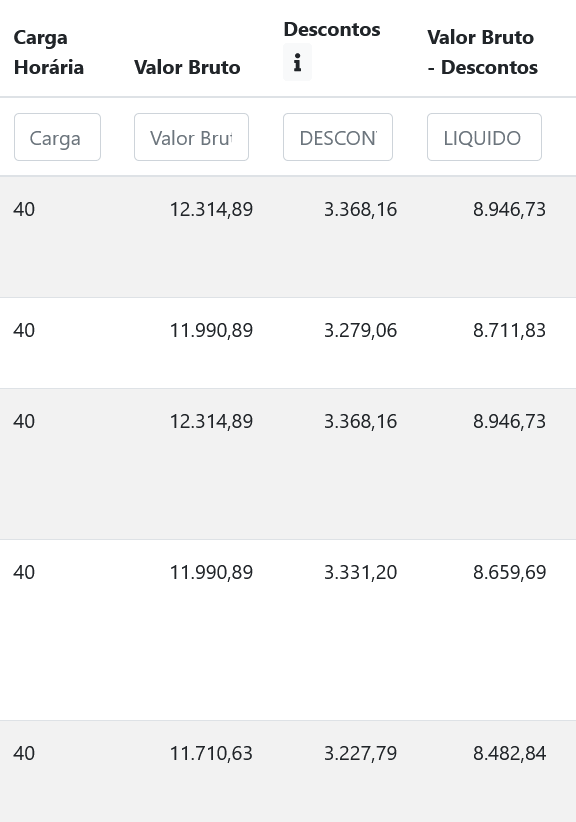This screenshot has width=576, height=822.
Task: Click the Valor Bruto filter input field
Action: (x=191, y=137)
